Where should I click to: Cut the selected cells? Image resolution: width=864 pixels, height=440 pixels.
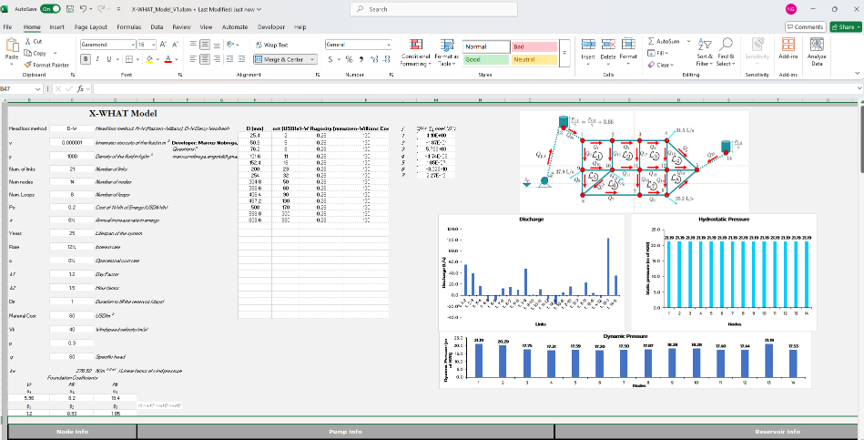pos(33,41)
